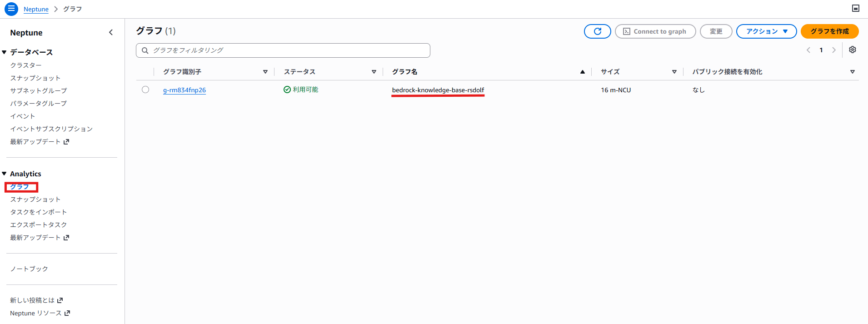Click the なし public connectivity cell

698,90
